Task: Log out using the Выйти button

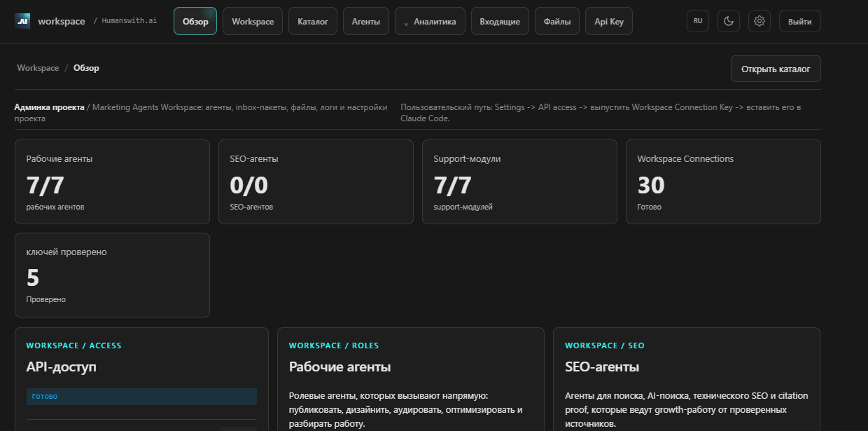Action: pos(800,22)
